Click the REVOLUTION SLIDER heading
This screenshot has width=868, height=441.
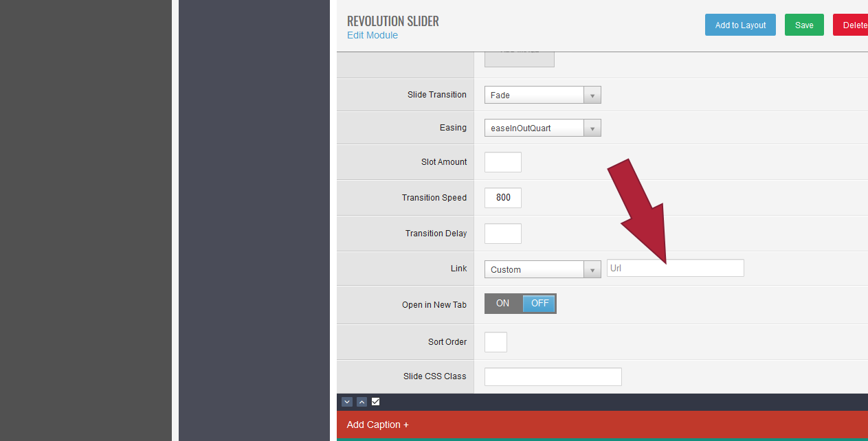coord(393,21)
